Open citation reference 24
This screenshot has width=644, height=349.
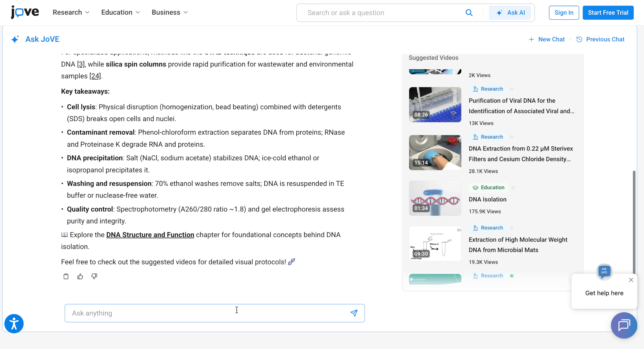[95, 76]
